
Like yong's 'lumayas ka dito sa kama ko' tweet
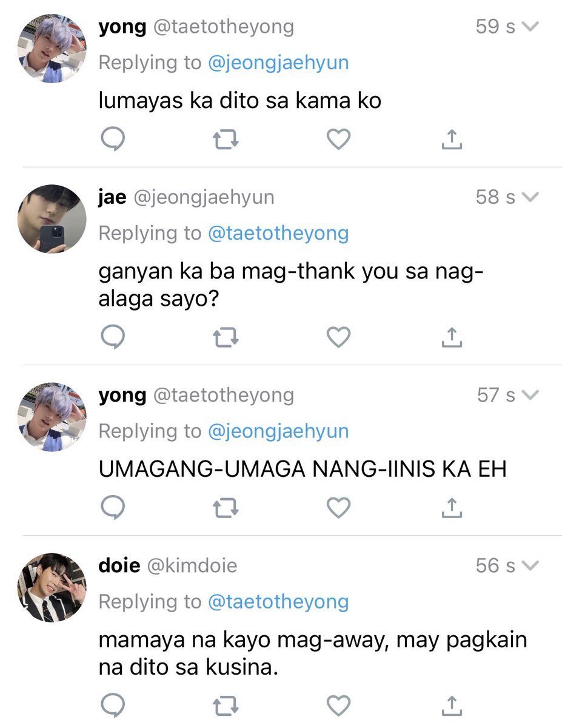338,140
